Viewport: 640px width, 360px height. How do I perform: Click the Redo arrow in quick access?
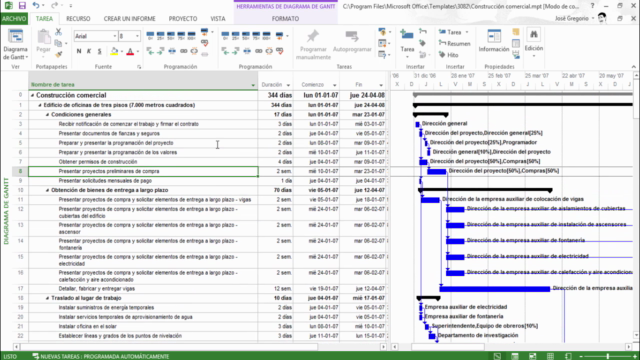[54, 6]
